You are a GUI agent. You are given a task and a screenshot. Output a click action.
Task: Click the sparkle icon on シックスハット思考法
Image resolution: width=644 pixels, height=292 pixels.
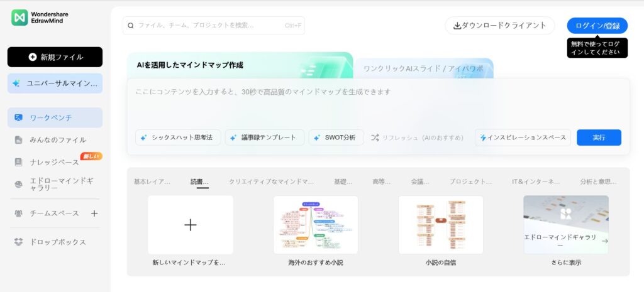143,138
